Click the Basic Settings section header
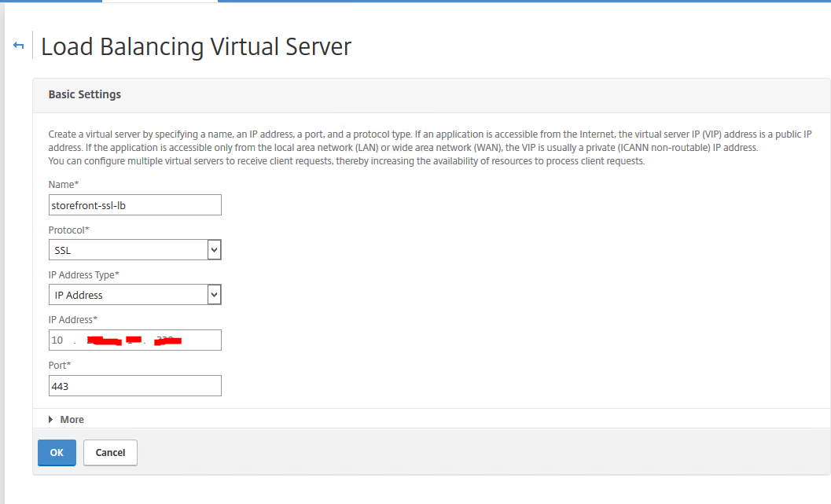831x504 pixels. pos(85,94)
